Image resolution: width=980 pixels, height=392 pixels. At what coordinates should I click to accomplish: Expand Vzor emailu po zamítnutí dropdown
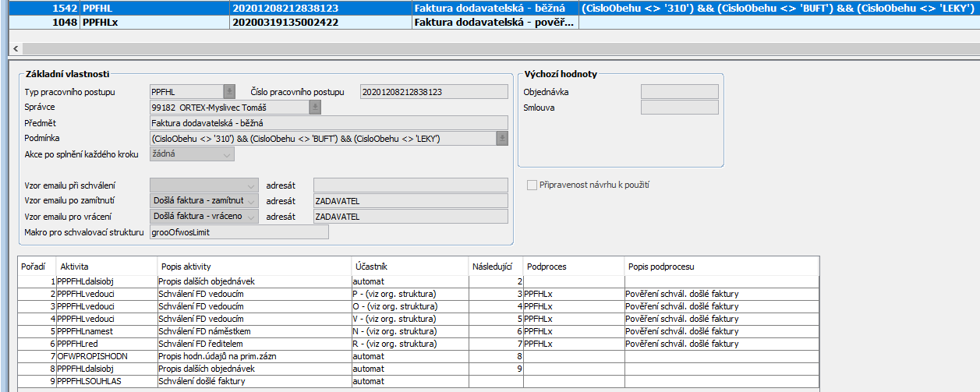pos(251,201)
